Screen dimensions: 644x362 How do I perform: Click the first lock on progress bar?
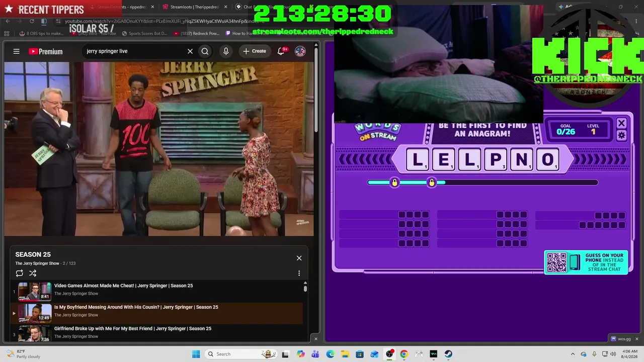394,182
